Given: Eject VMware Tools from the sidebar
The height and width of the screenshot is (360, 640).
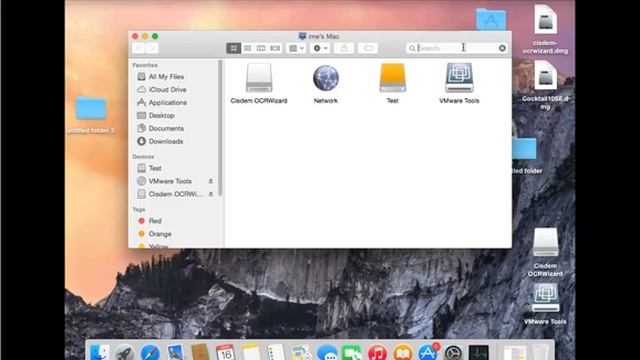Looking at the screenshot, I should tap(211, 181).
